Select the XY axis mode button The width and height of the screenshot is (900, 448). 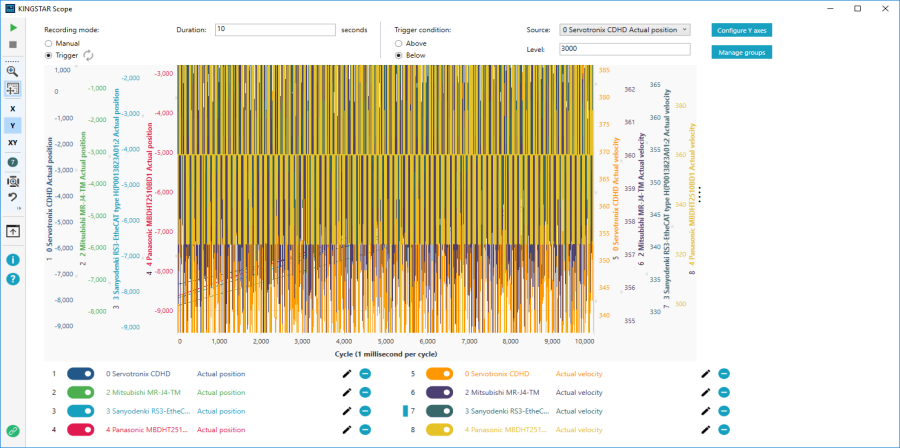pos(12,143)
